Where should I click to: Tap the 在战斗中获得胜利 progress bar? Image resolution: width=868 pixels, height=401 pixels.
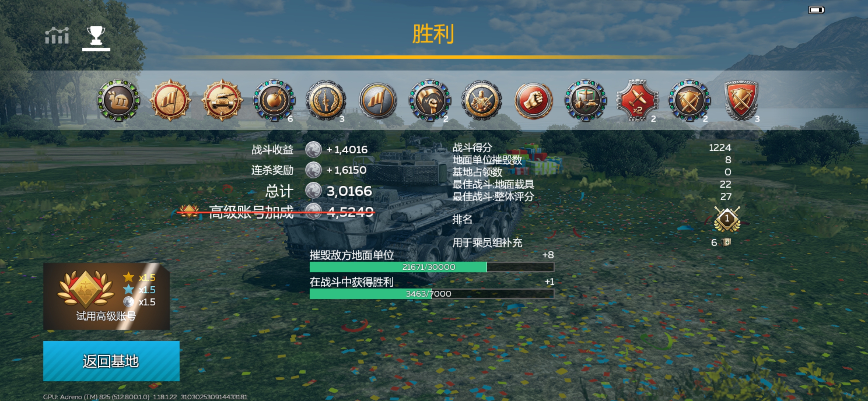coord(431,294)
